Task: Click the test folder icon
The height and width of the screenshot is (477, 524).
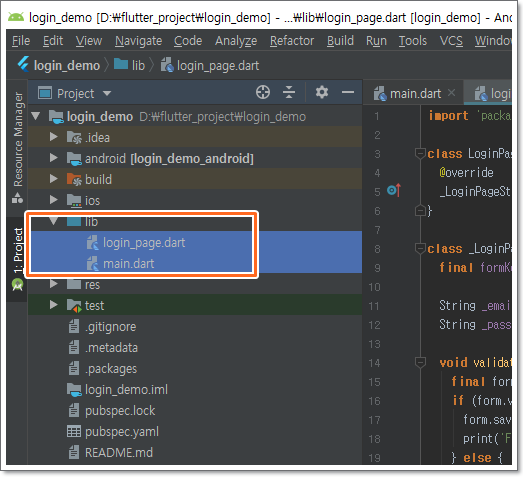Action: (x=74, y=306)
